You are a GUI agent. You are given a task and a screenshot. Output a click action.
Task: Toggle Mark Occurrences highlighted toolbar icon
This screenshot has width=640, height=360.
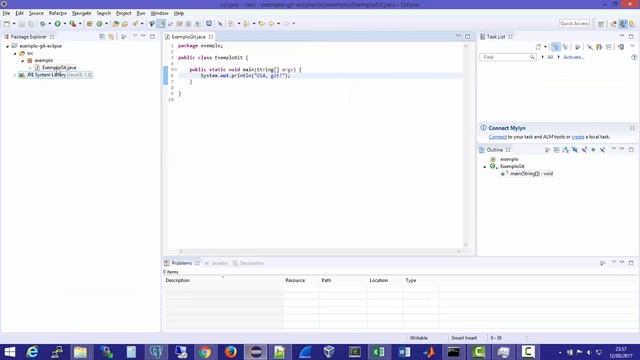[x=162, y=24]
